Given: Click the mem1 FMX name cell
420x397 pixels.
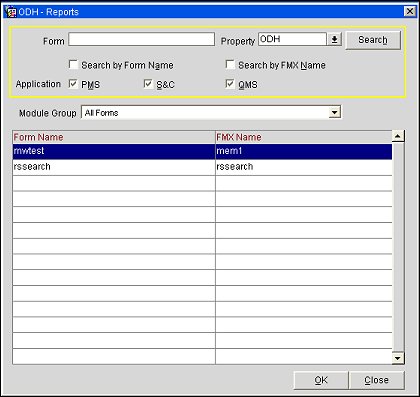Looking at the screenshot, I should click(304, 151).
